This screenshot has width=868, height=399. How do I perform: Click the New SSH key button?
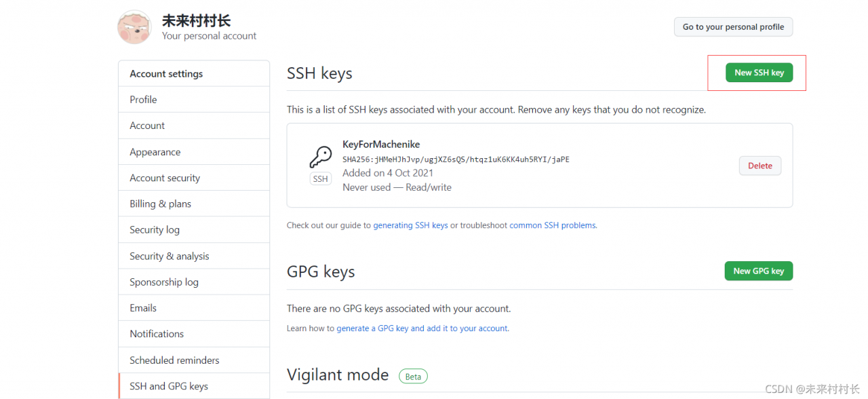click(x=759, y=73)
